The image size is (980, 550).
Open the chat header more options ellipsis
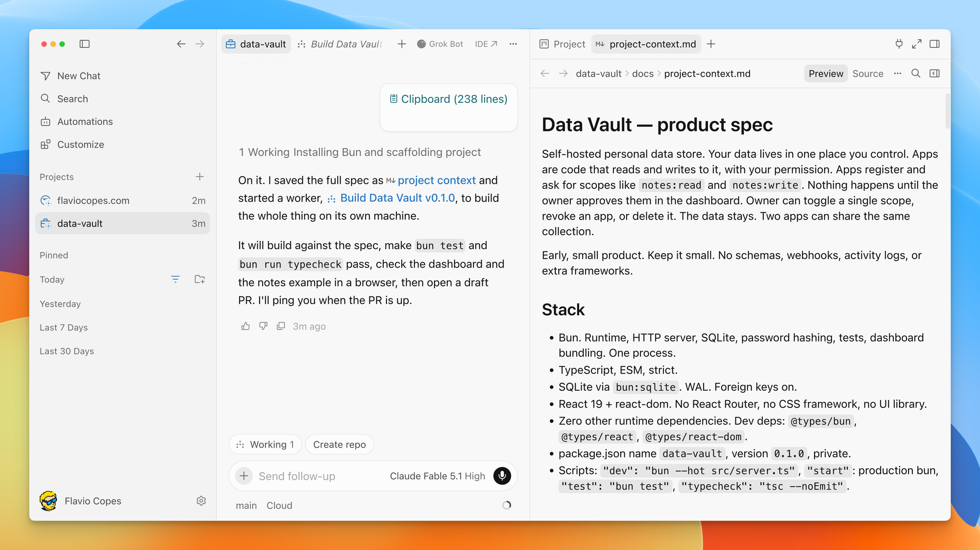(513, 44)
